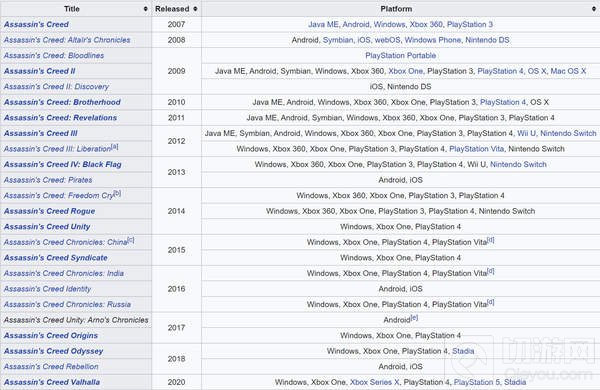Image resolution: width=600 pixels, height=390 pixels.
Task: Click footnote [d] in Chronicles: China row
Action: [x=491, y=240]
